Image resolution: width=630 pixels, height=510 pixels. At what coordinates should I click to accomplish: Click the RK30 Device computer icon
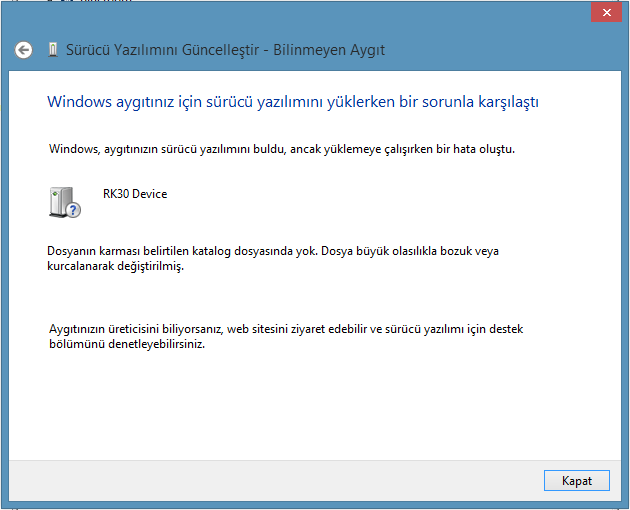click(x=62, y=201)
